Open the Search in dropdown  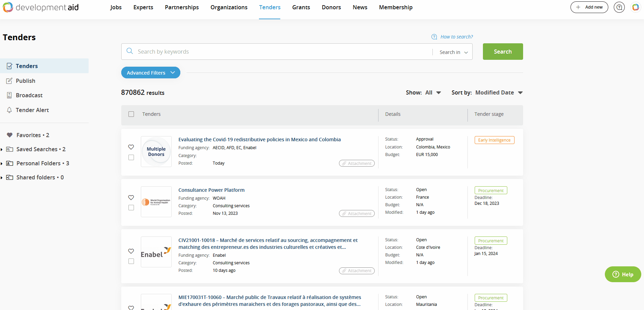pyautogui.click(x=453, y=52)
